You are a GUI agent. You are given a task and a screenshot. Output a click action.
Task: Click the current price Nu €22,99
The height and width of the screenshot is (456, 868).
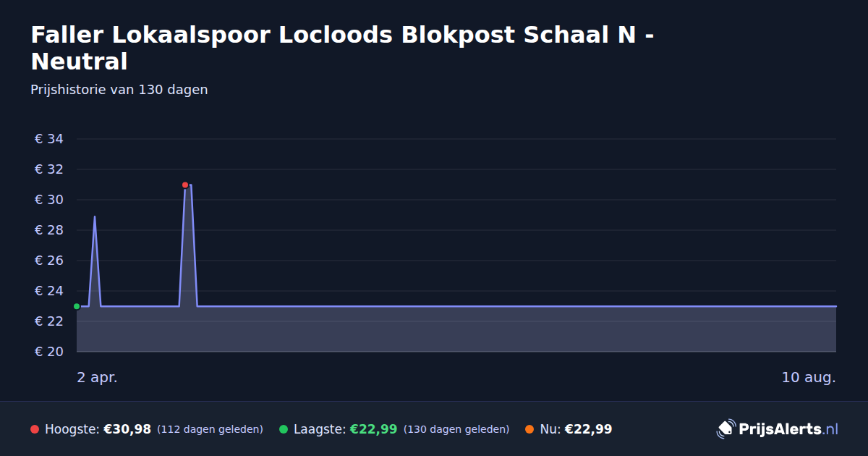[x=576, y=429]
